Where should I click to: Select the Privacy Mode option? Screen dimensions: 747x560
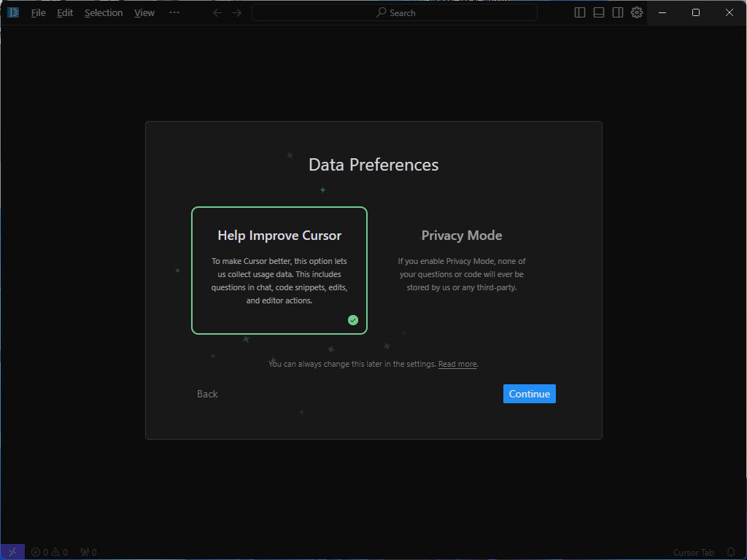coord(462,271)
